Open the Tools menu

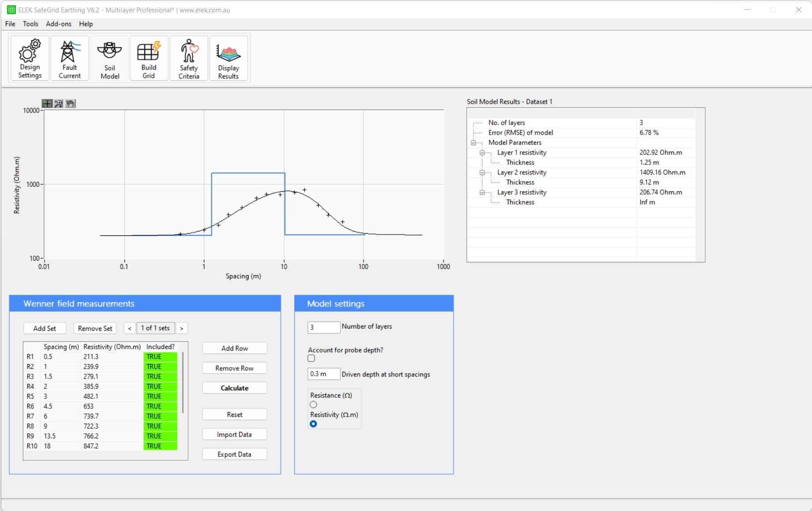click(30, 24)
